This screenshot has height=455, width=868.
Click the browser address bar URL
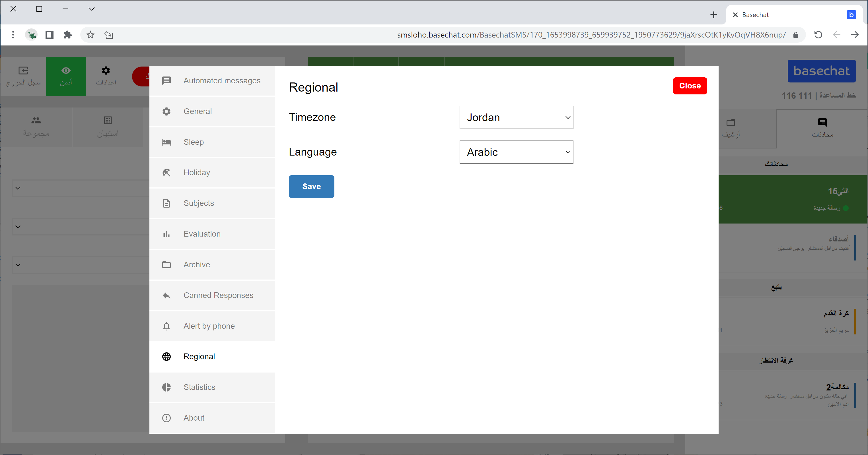tap(591, 35)
